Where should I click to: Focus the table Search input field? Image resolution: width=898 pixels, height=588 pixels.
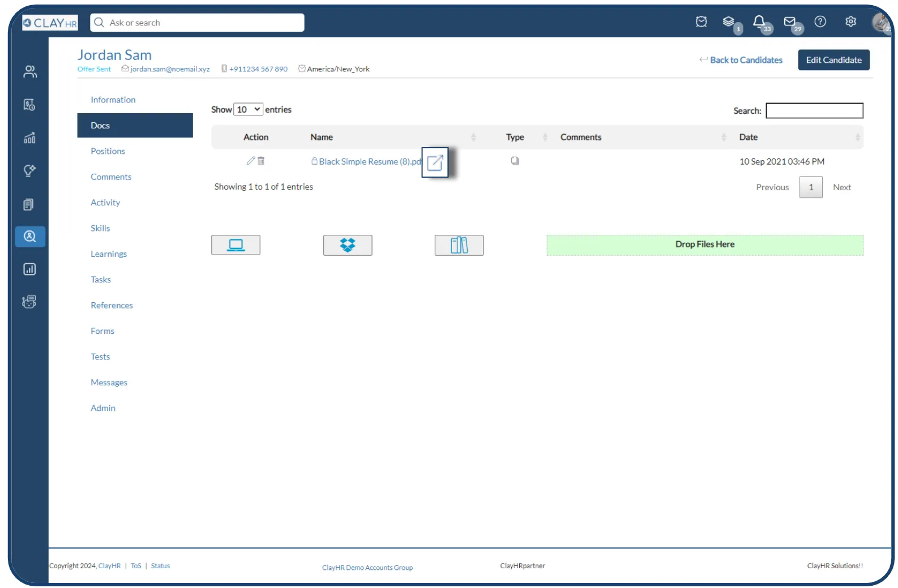point(814,110)
